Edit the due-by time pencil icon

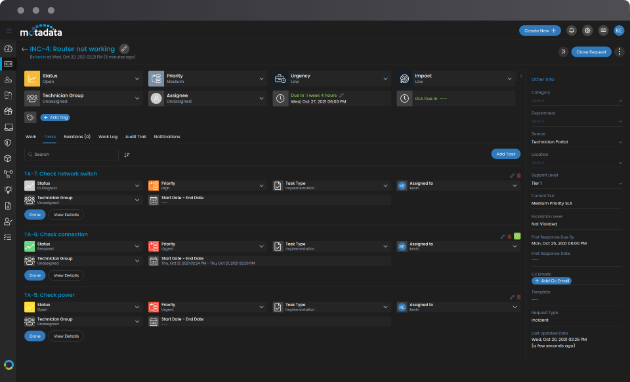(x=341, y=95)
